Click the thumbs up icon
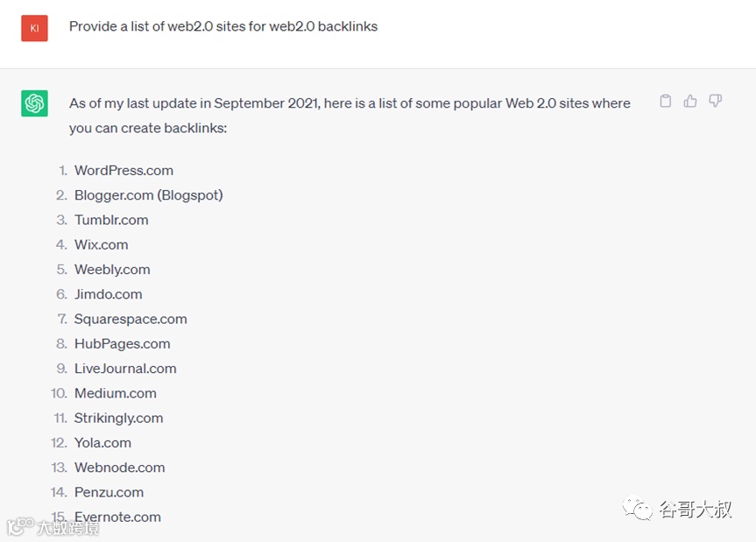This screenshot has height=542, width=756. (690, 102)
